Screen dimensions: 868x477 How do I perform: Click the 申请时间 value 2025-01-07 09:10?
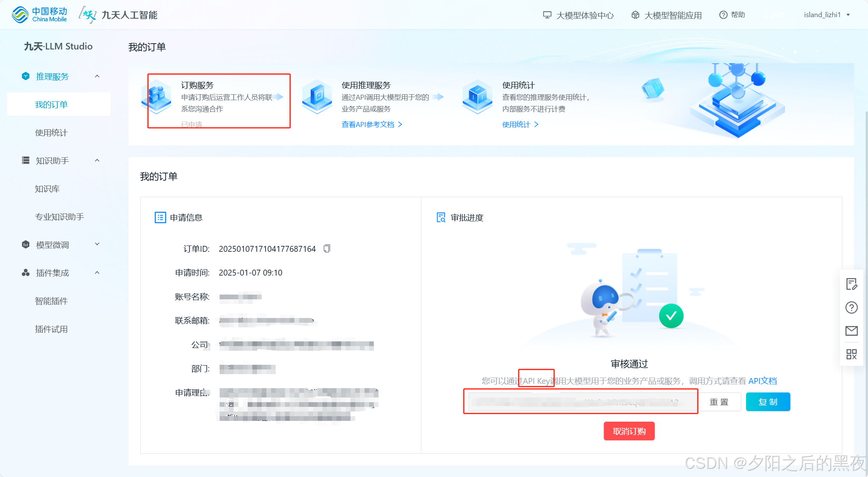coord(250,273)
